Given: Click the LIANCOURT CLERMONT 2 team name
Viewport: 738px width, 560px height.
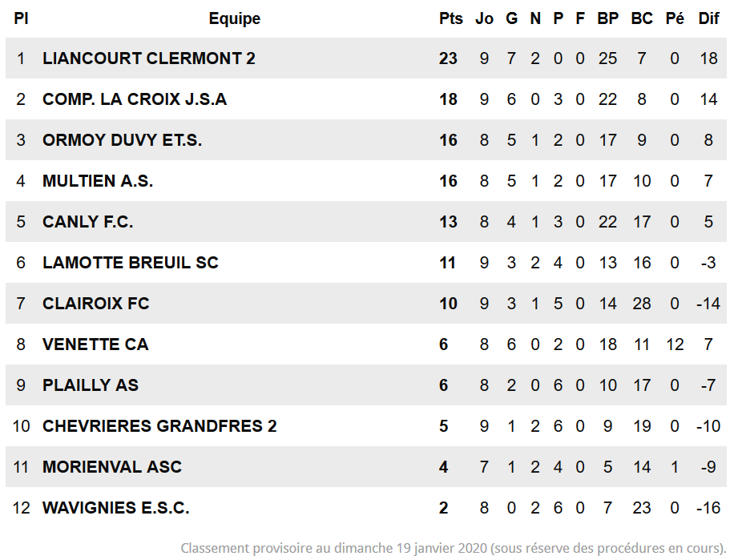Looking at the screenshot, I should (149, 58).
